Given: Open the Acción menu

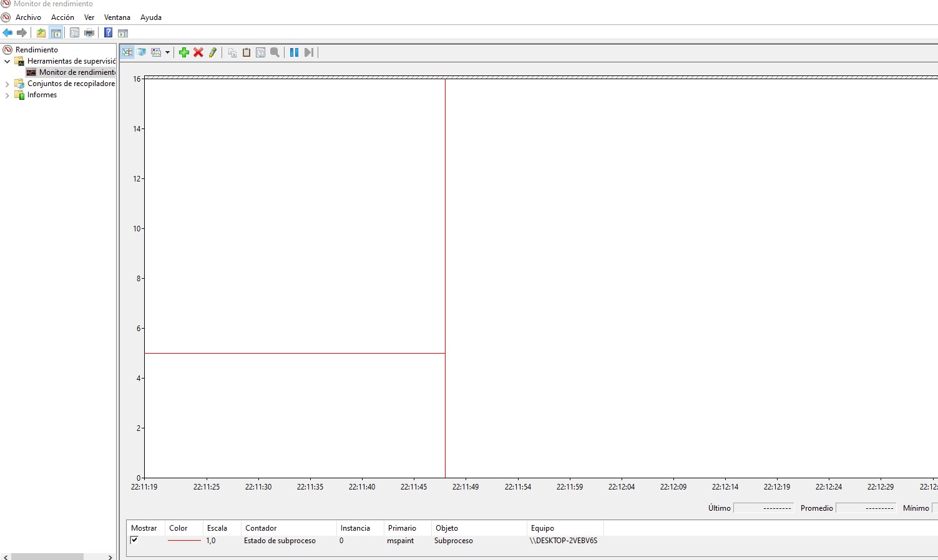Looking at the screenshot, I should pos(62,17).
